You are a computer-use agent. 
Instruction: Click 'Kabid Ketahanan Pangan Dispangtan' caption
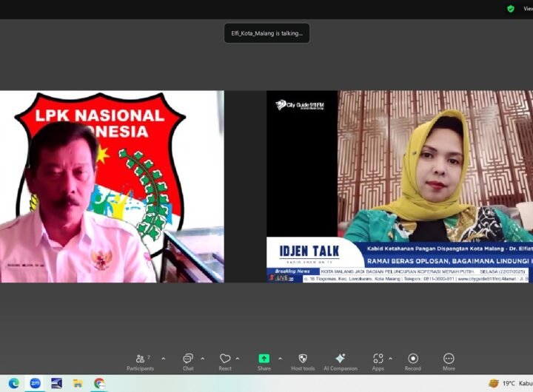pos(450,249)
